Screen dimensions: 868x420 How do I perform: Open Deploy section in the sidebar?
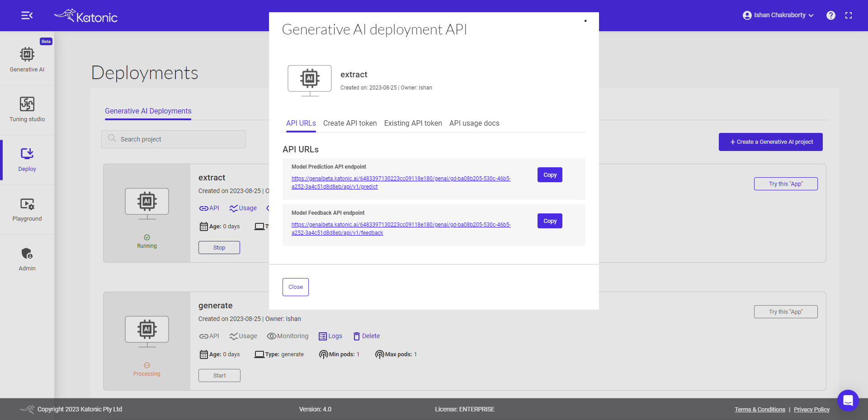[27, 159]
